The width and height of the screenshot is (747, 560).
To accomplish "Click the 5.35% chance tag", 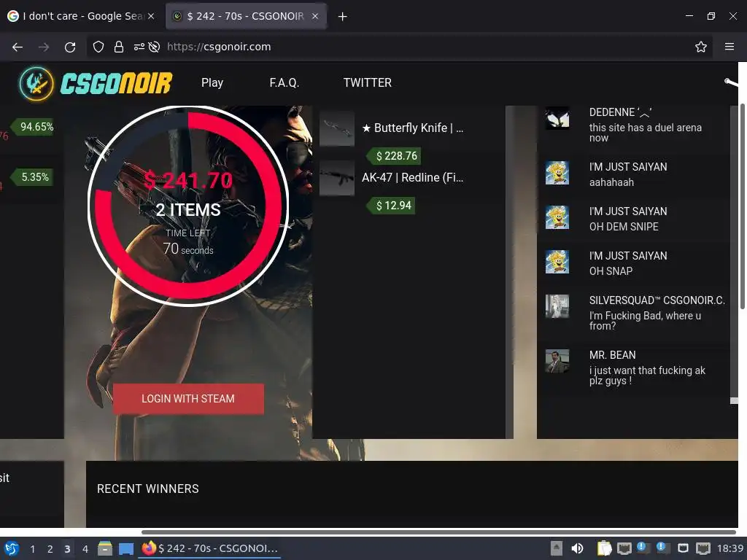I will click(x=31, y=177).
